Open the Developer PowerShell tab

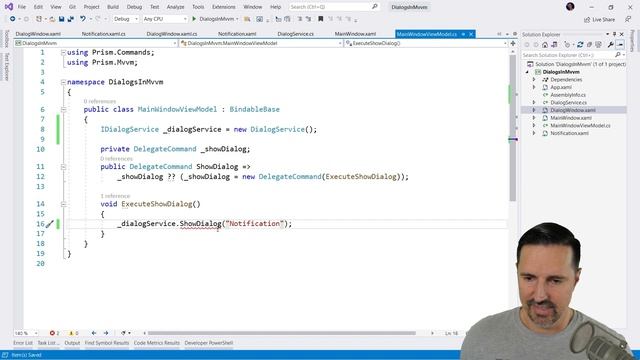(x=209, y=343)
